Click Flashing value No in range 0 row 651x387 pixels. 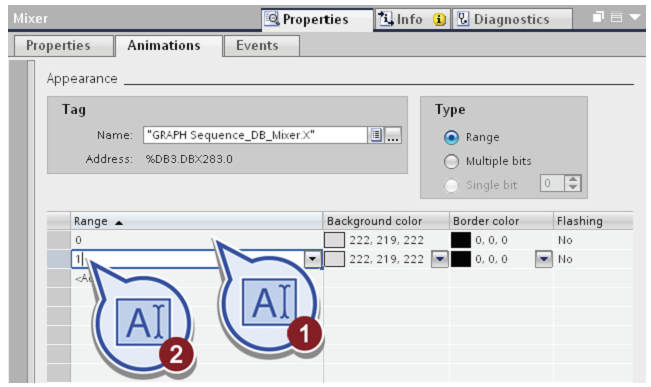[x=565, y=240]
